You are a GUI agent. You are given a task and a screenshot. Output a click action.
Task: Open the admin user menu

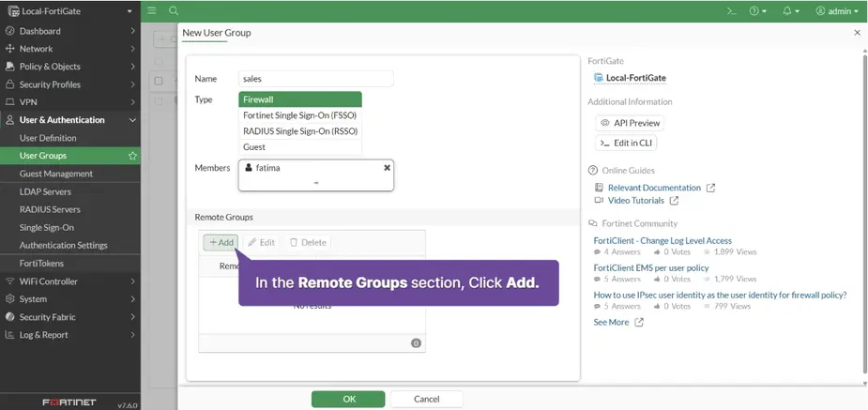836,11
